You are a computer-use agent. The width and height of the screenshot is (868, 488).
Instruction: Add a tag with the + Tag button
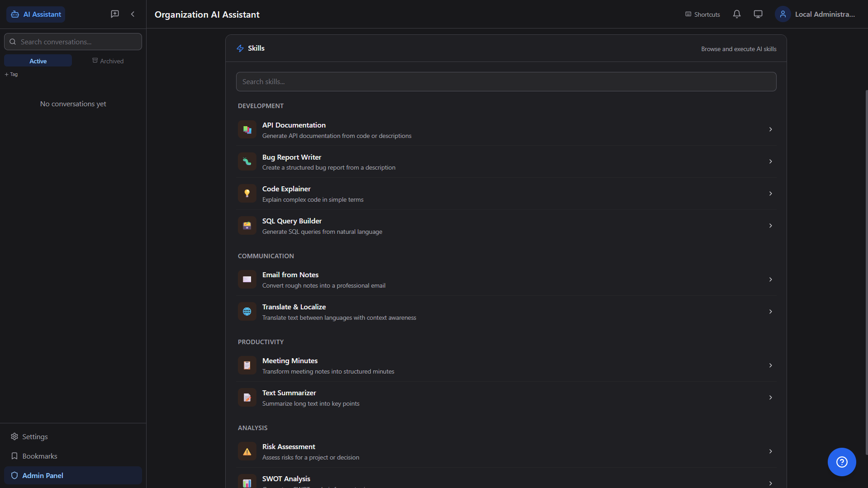coord(11,74)
